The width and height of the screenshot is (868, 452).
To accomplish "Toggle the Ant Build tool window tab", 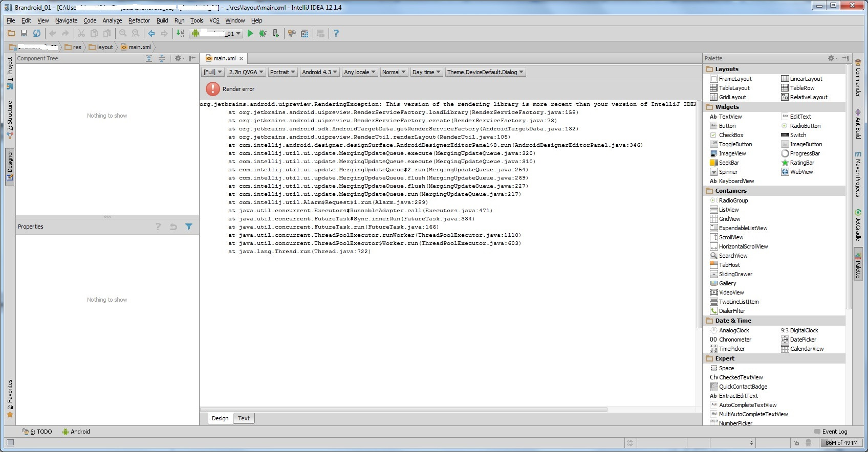I will 858,123.
